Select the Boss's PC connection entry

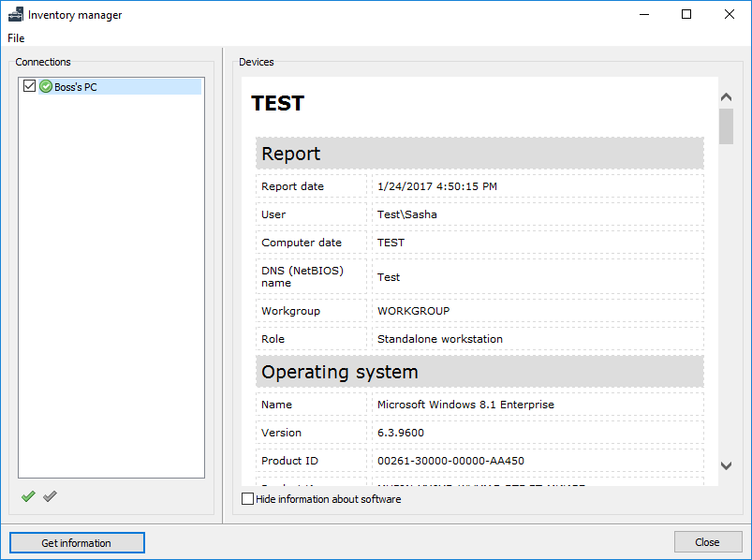click(76, 87)
